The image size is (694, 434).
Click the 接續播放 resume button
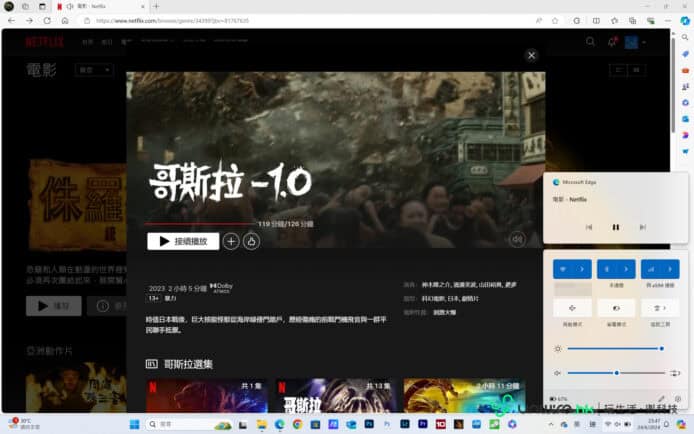coord(183,241)
